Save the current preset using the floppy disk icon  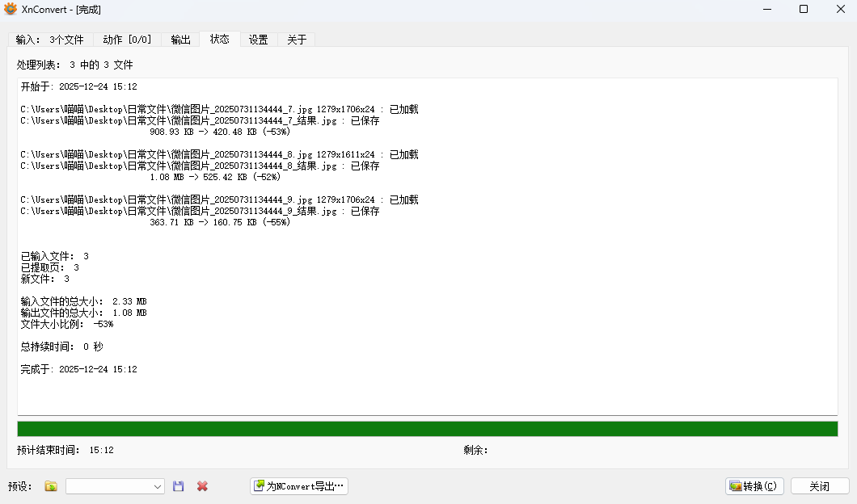pos(178,485)
